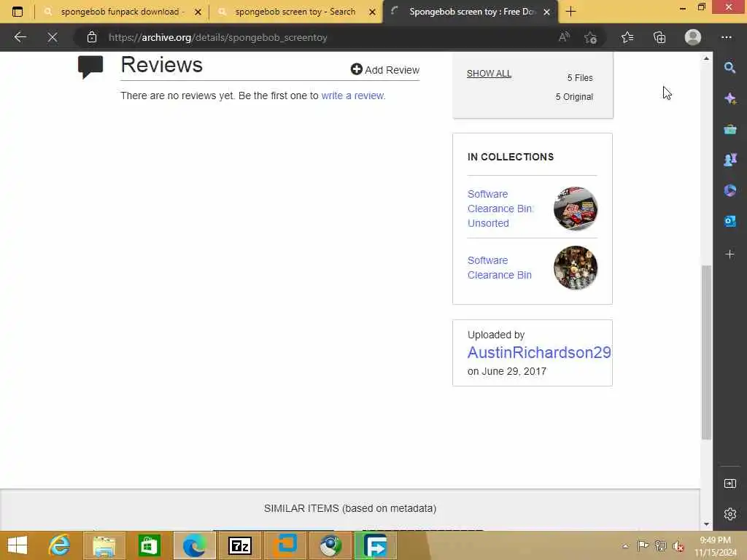Image resolution: width=747 pixels, height=560 pixels.
Task: Switch to the spongebob funpack download tab
Action: point(122,12)
